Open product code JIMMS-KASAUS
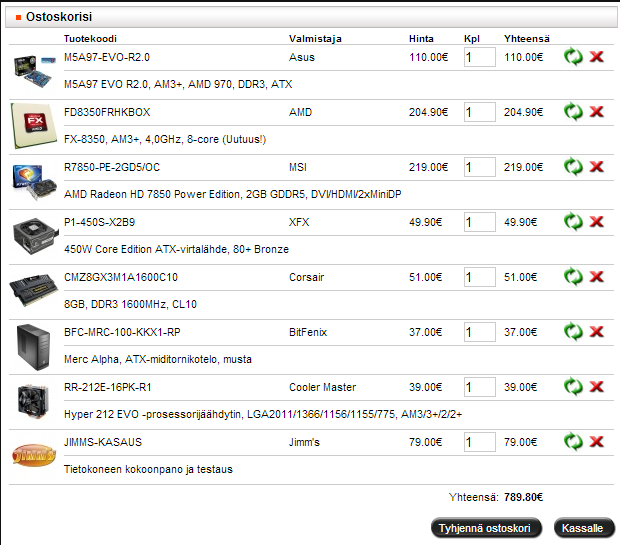Screen dimensions: 620x545 coord(103,442)
